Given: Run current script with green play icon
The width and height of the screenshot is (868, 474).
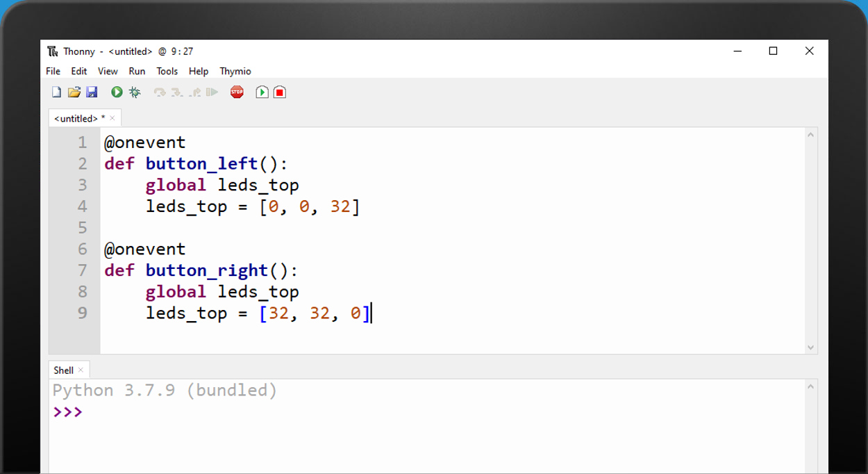Looking at the screenshot, I should tap(117, 92).
